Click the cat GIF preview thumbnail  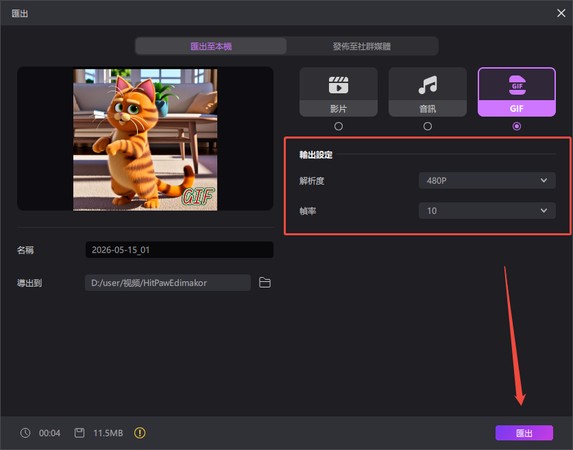coord(145,139)
